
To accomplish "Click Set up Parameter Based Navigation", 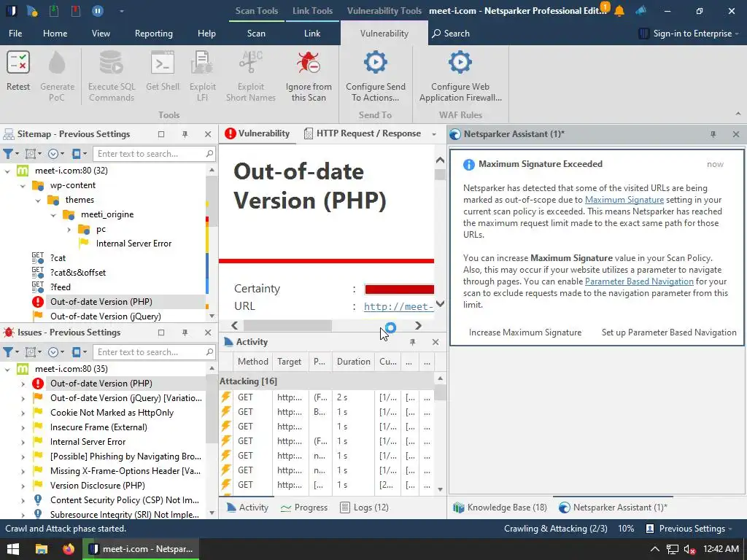I will [669, 332].
